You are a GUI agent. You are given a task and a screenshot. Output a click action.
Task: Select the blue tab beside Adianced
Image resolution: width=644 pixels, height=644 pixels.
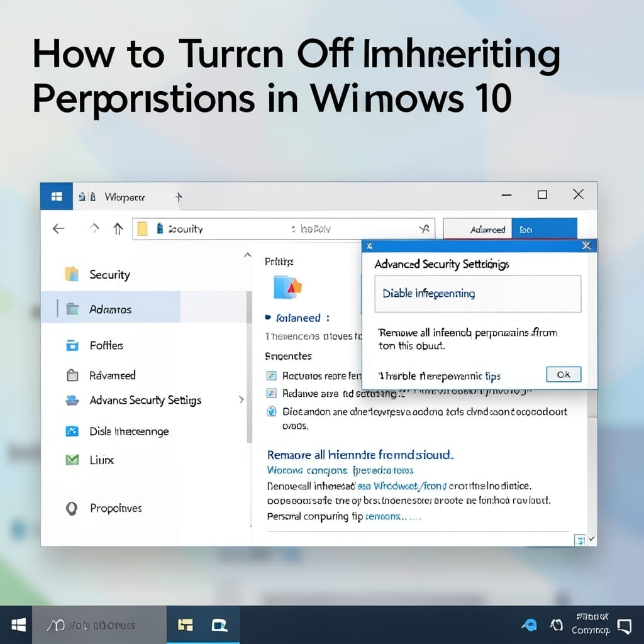544,229
